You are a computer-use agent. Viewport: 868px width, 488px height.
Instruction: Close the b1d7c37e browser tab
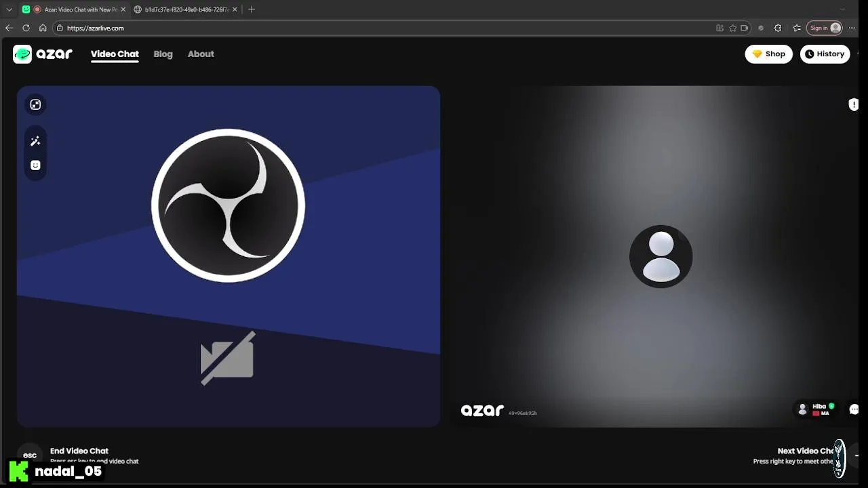tap(235, 9)
